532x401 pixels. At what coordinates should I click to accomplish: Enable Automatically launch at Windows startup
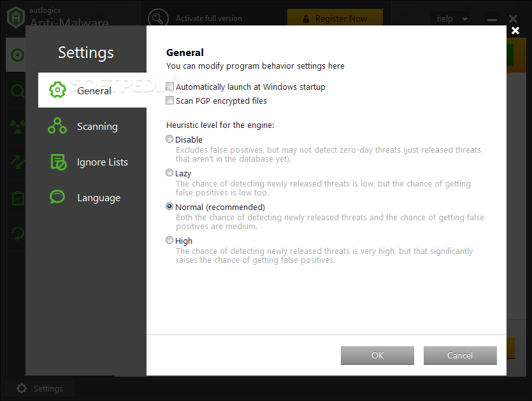pyautogui.click(x=169, y=87)
